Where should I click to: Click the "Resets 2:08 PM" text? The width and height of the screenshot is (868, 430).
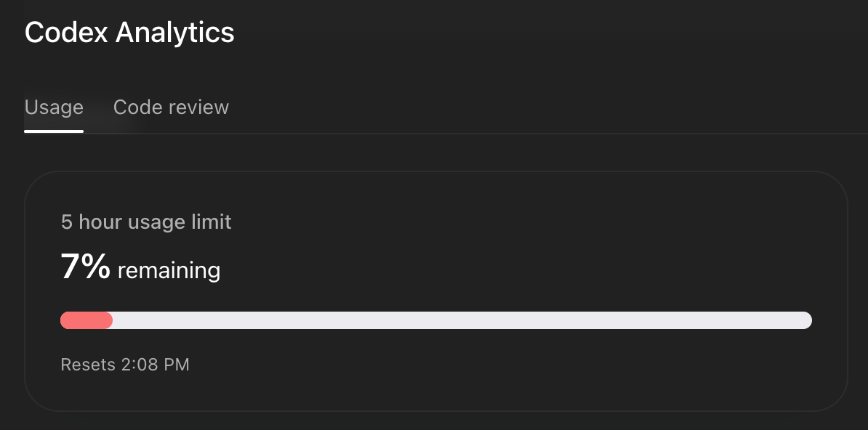click(x=125, y=365)
